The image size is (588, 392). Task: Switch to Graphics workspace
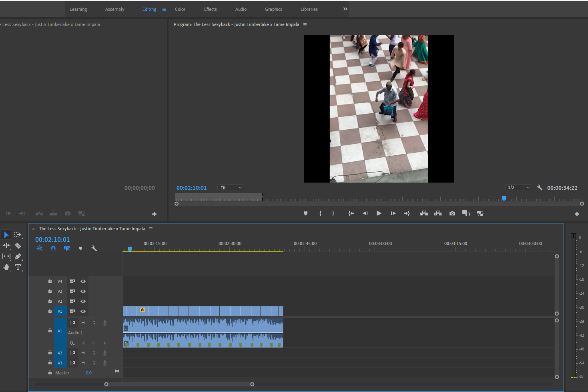(x=273, y=9)
